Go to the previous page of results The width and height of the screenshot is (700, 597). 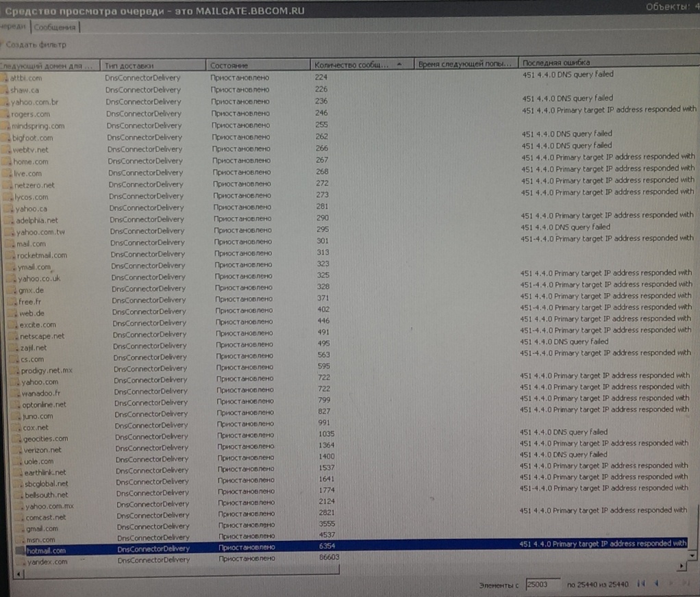point(657,583)
